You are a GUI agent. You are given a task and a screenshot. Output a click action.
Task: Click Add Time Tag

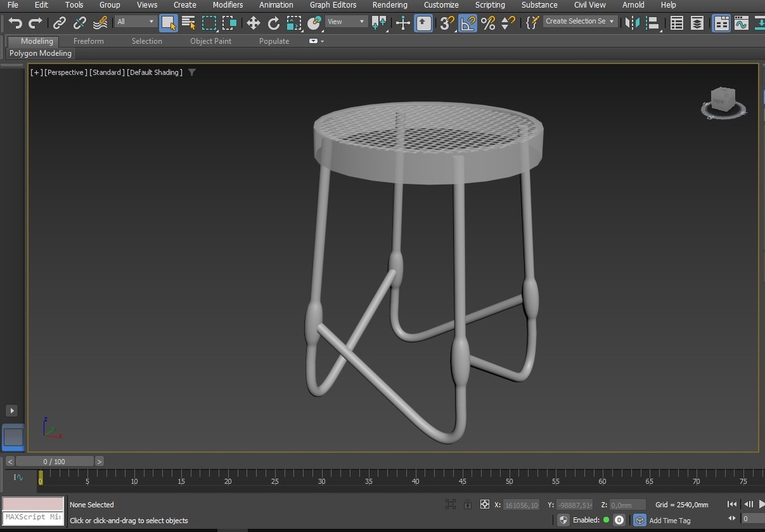point(669,521)
